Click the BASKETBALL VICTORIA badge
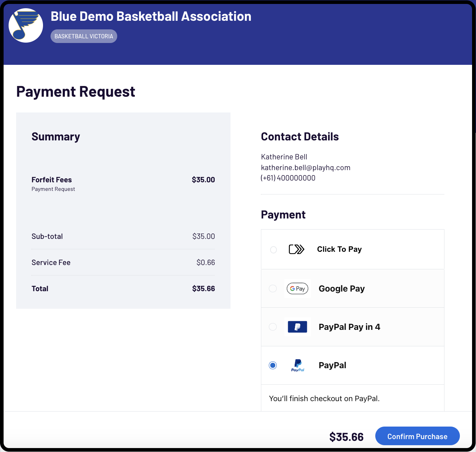476x452 pixels. click(x=84, y=36)
